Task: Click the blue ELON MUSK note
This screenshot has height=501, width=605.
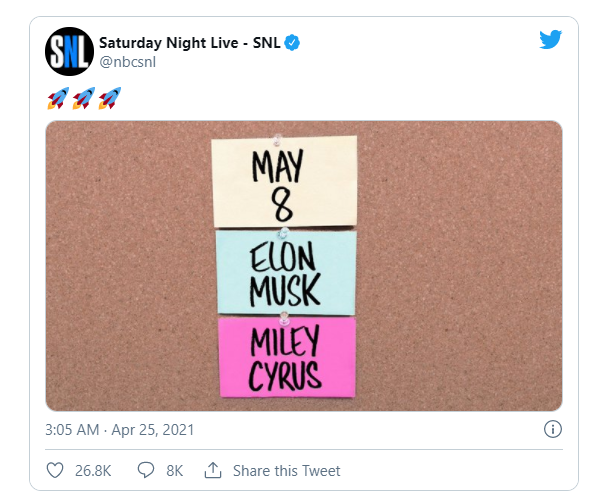Action: (x=286, y=272)
